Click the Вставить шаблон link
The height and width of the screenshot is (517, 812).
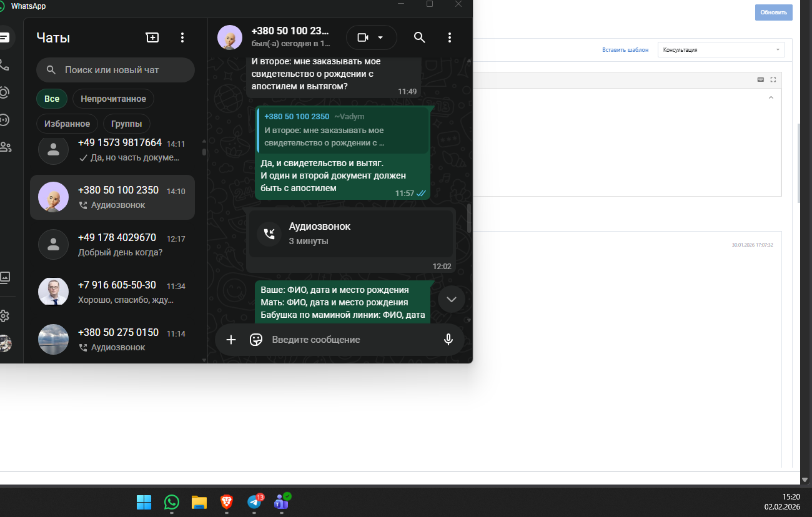[x=625, y=50]
